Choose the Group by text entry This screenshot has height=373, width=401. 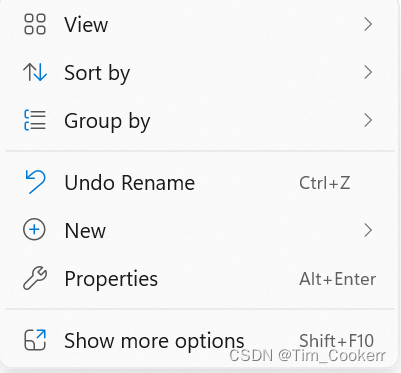[107, 122]
